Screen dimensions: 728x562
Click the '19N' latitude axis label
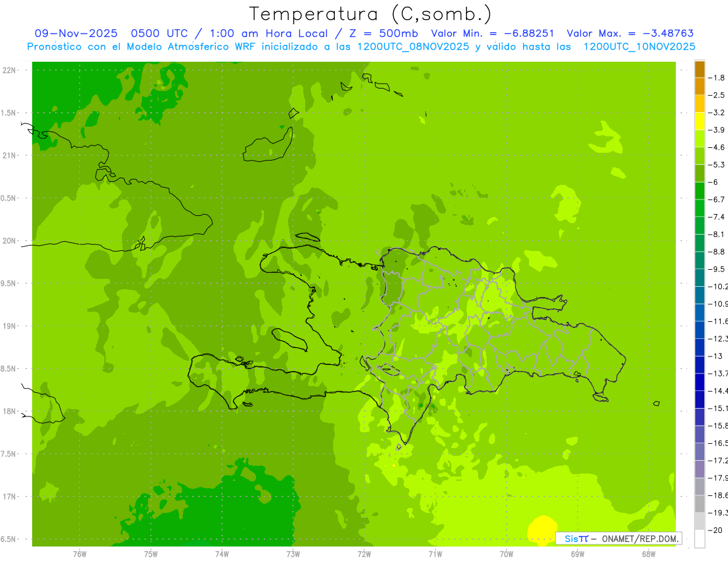9,326
